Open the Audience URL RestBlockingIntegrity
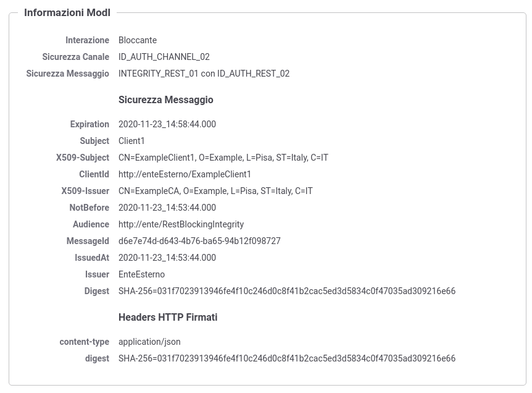The height and width of the screenshot is (393, 532). click(181, 224)
